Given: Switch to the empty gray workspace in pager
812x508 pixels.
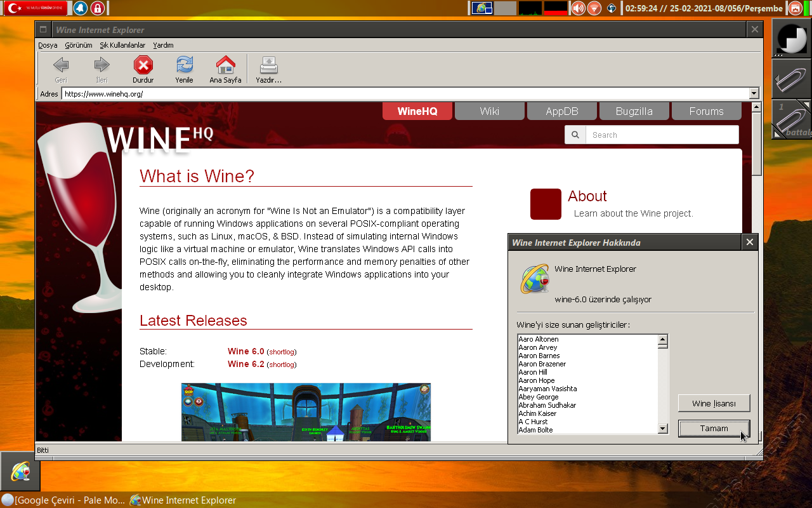Looking at the screenshot, I should click(505, 8).
